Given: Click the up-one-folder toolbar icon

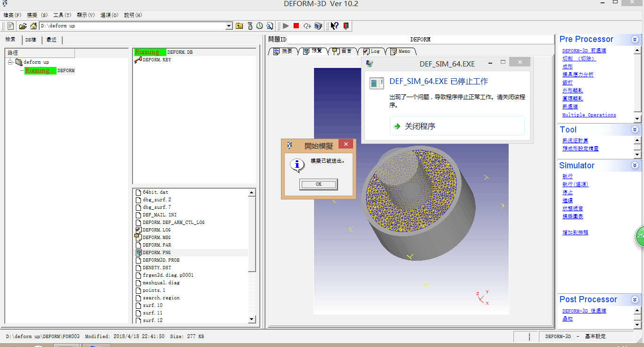Looking at the screenshot, I should (239, 26).
